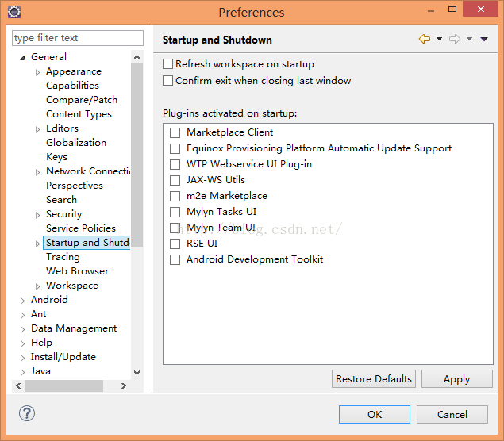Open the back history dropdown arrow
Viewport: 504px width, 441px height.
[x=439, y=39]
